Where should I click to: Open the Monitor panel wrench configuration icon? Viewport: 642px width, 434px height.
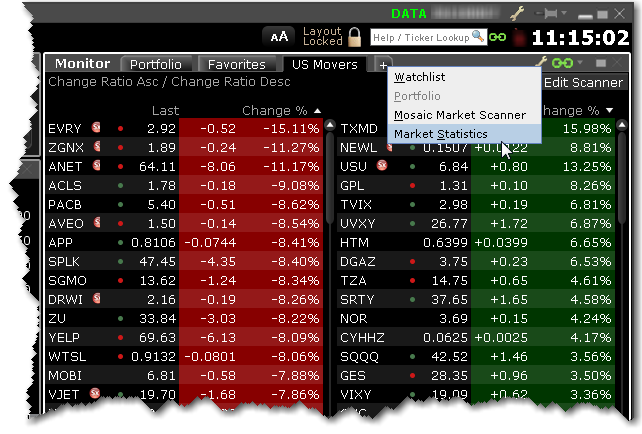(x=543, y=63)
